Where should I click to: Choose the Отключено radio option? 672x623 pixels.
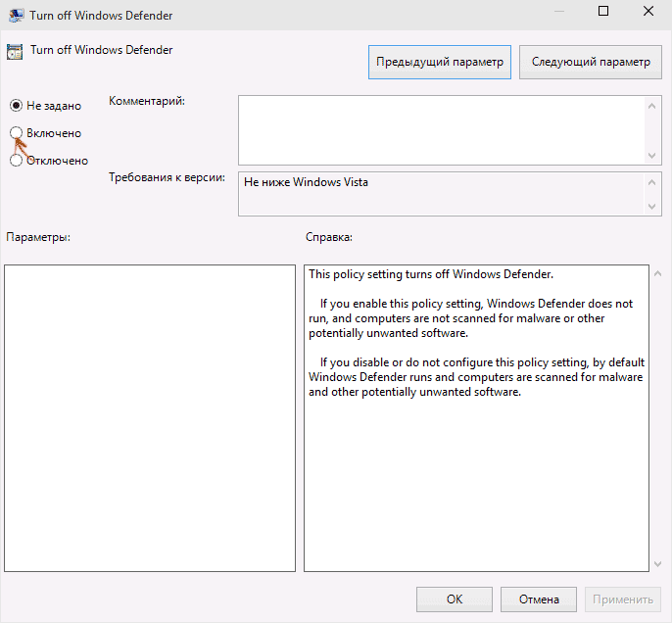pos(16,160)
